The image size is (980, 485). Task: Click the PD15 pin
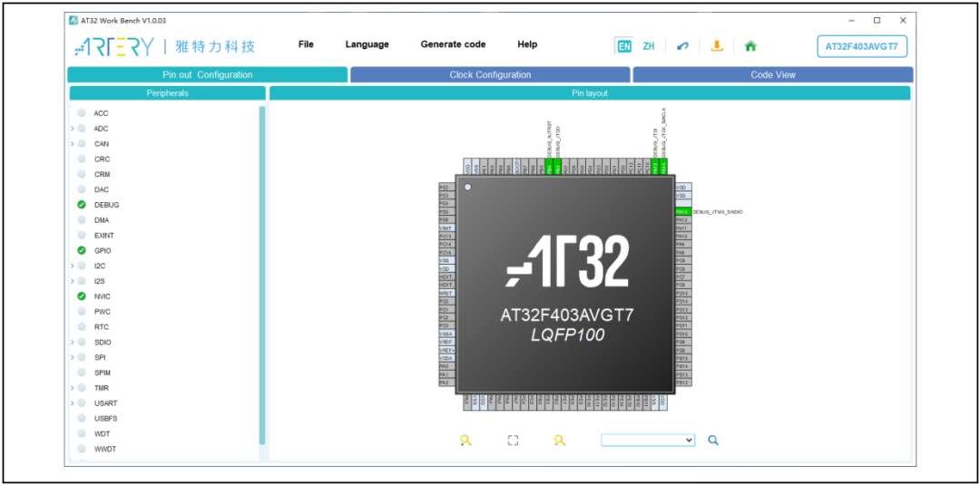tap(684, 293)
